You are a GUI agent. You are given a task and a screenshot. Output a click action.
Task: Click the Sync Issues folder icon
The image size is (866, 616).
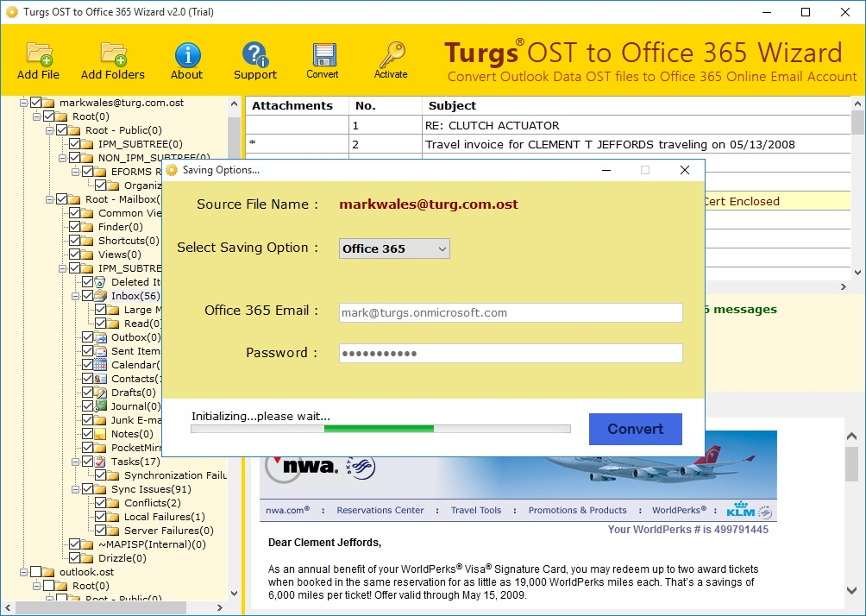(101, 489)
